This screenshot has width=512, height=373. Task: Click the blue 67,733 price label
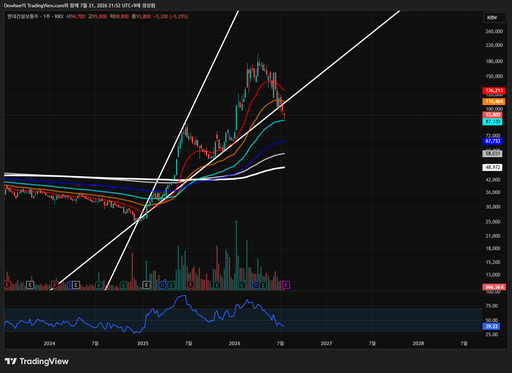[493, 141]
